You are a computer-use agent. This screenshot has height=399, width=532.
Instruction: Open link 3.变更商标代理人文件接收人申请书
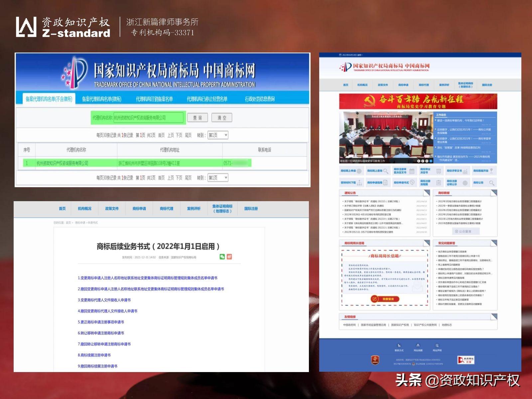tap(104, 300)
